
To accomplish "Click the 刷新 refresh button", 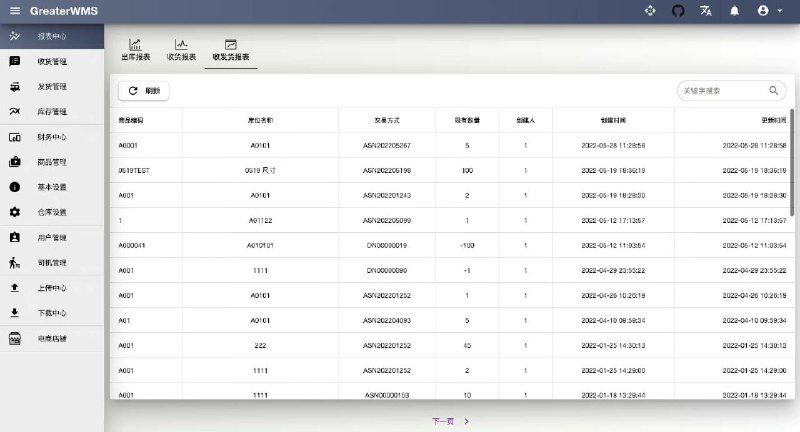I will (x=144, y=90).
